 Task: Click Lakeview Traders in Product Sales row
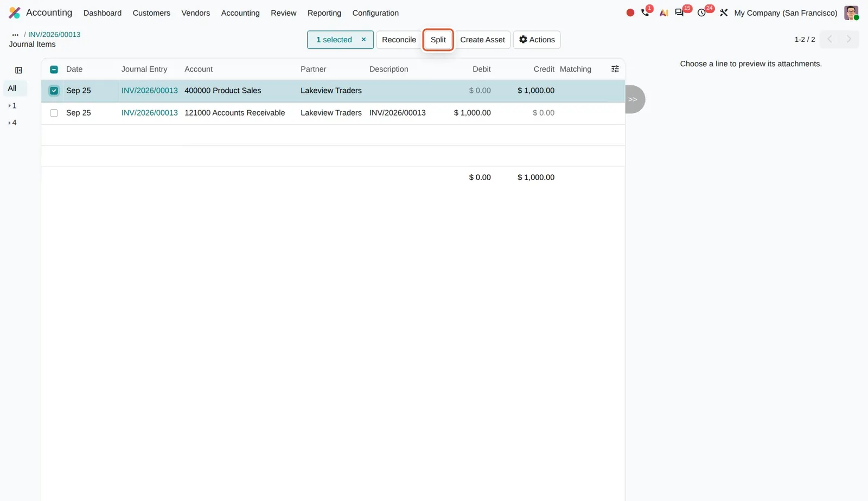pos(331,90)
